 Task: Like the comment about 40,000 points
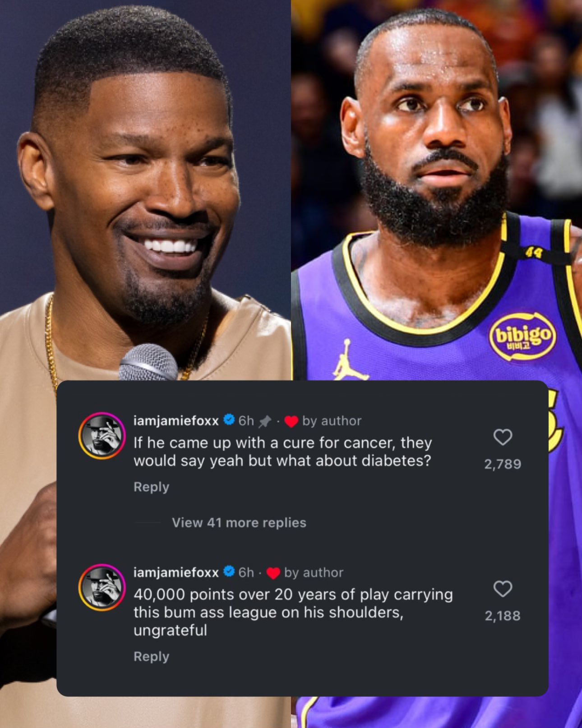coord(503,589)
